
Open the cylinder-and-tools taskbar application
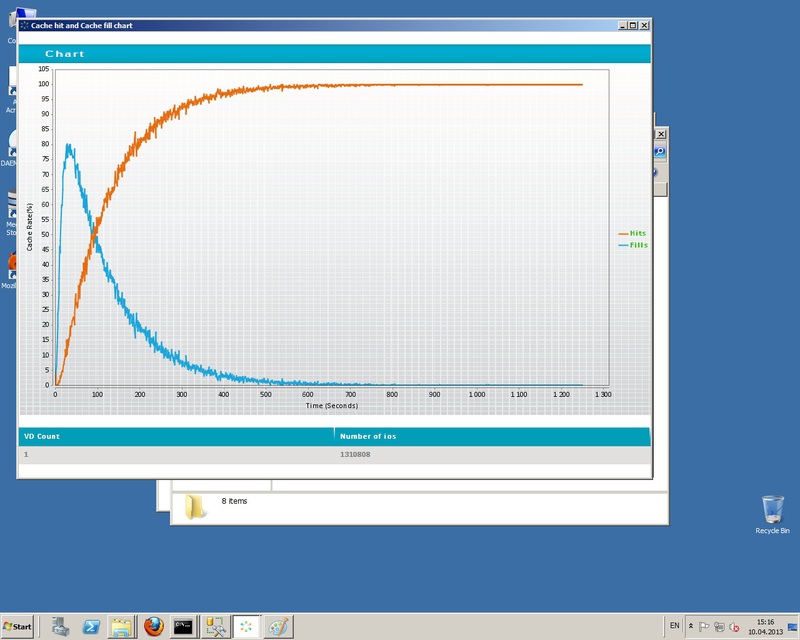click(x=215, y=626)
